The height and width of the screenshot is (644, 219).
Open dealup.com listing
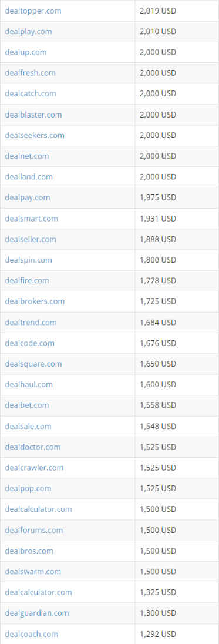click(x=26, y=52)
